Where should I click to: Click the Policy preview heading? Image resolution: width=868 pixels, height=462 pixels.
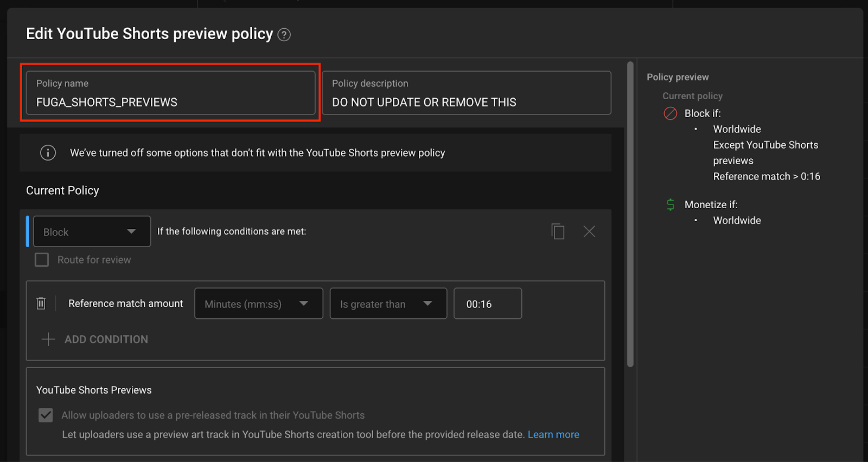point(678,77)
